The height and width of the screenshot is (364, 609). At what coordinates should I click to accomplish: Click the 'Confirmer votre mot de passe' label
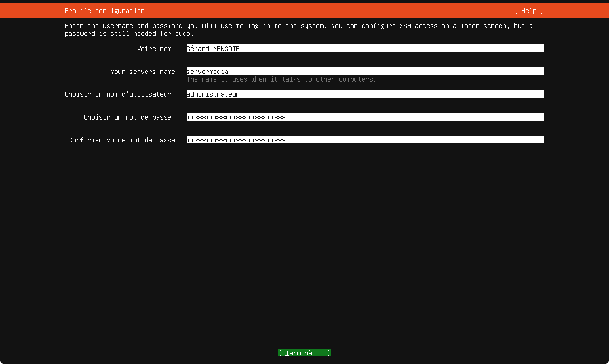tap(123, 140)
